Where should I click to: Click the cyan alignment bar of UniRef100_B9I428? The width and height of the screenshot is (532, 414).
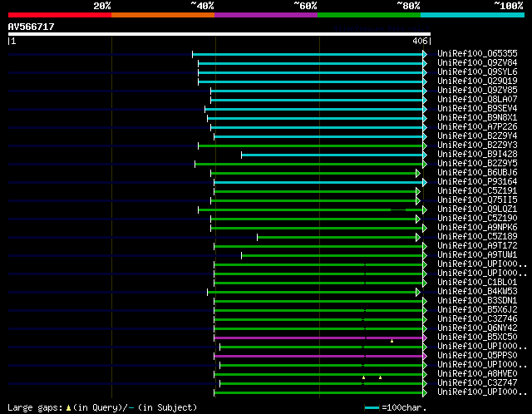pos(332,155)
